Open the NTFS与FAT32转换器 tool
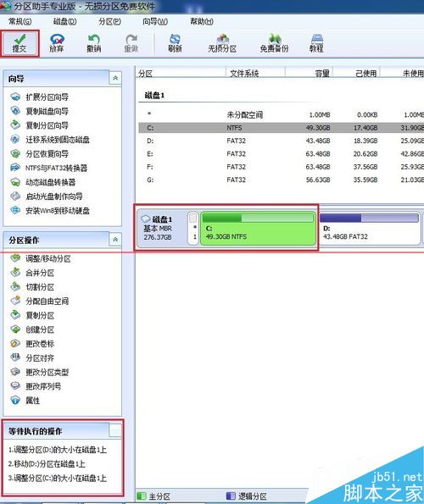 48,168
